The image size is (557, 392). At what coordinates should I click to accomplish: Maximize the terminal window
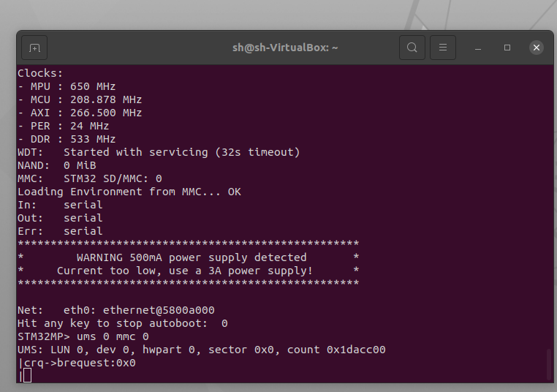pos(507,48)
